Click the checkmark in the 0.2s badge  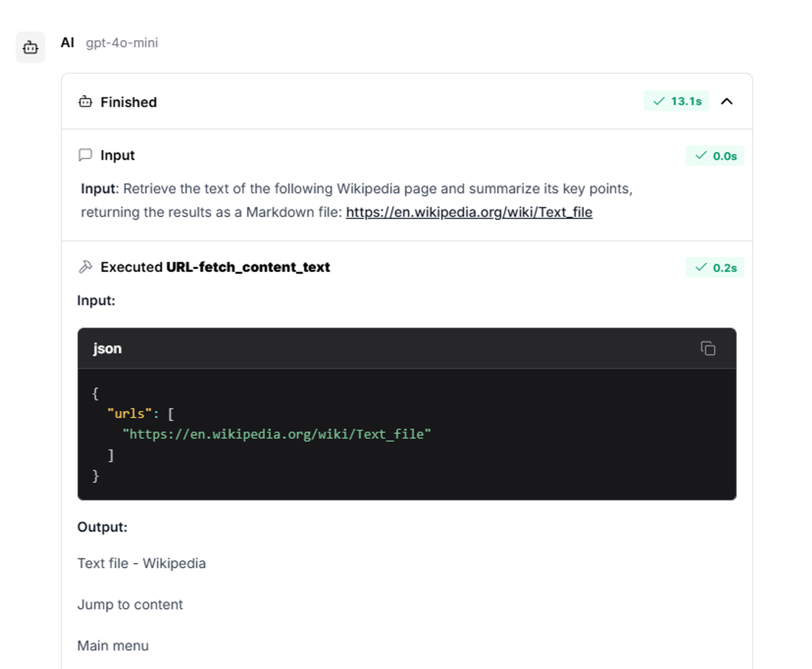701,267
